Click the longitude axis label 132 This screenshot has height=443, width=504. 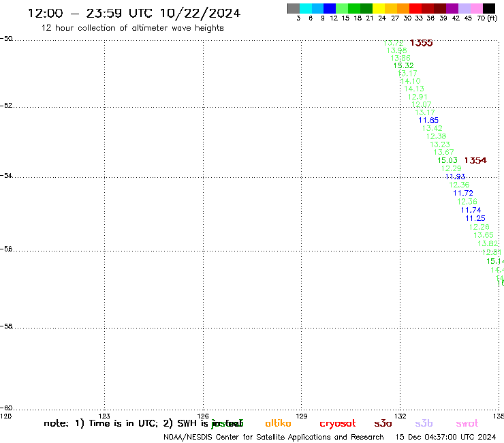400,416
